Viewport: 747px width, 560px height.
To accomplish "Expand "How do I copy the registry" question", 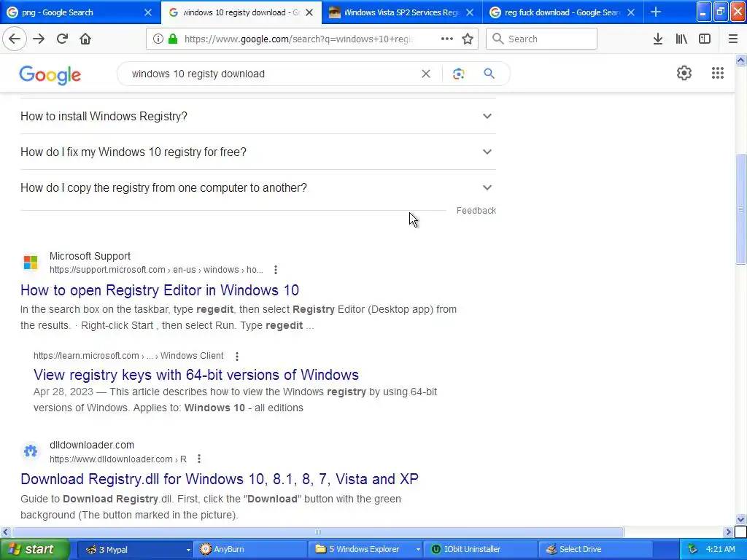I will coord(258,187).
